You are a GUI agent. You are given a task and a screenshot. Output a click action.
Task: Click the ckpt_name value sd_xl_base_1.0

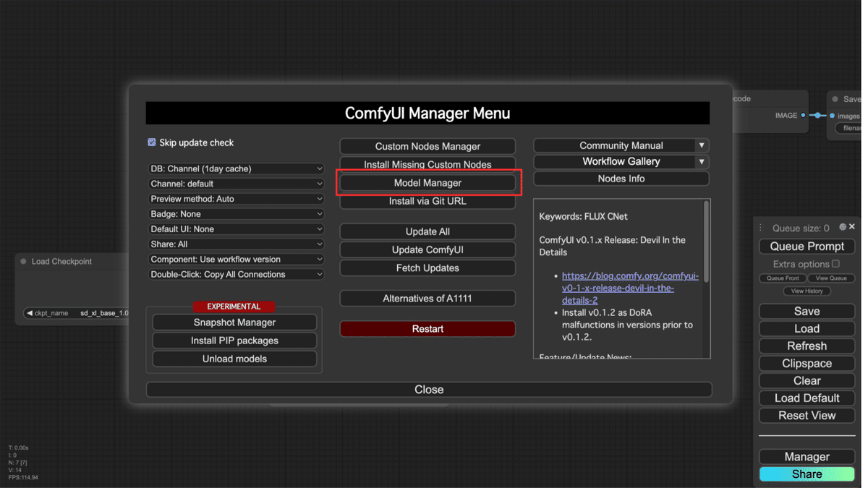[104, 313]
